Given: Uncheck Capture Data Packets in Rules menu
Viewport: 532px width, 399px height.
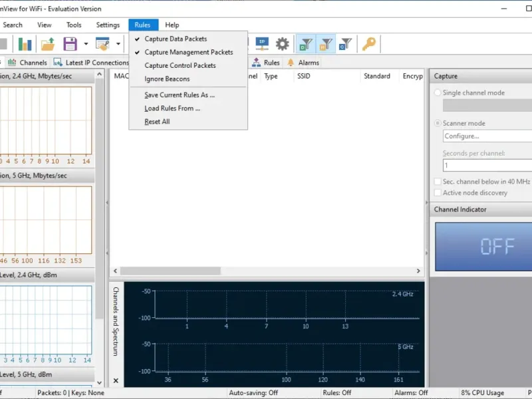Looking at the screenshot, I should [x=176, y=39].
